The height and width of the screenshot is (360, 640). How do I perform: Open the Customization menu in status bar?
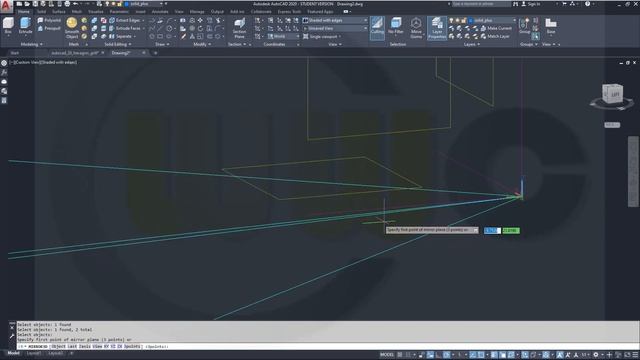635,355
